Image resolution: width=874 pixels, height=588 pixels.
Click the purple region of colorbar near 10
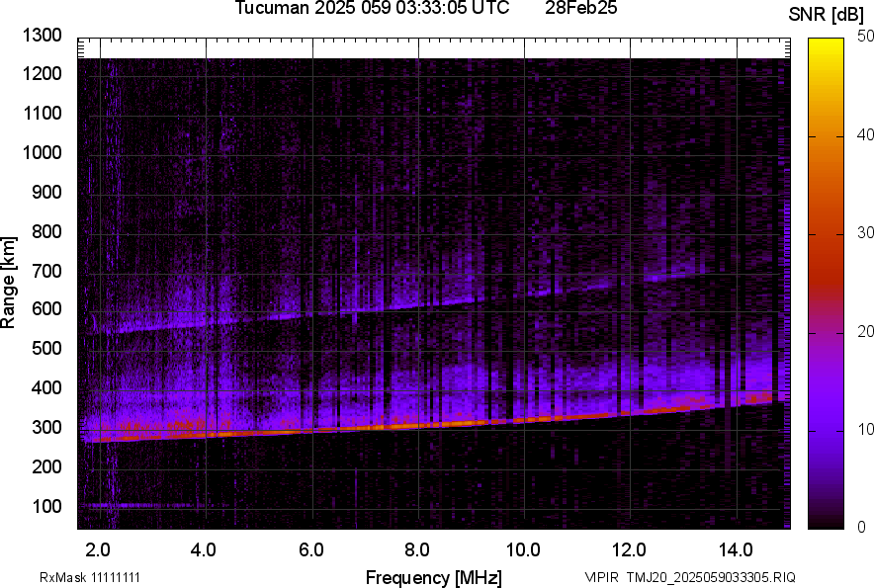pyautogui.click(x=827, y=429)
